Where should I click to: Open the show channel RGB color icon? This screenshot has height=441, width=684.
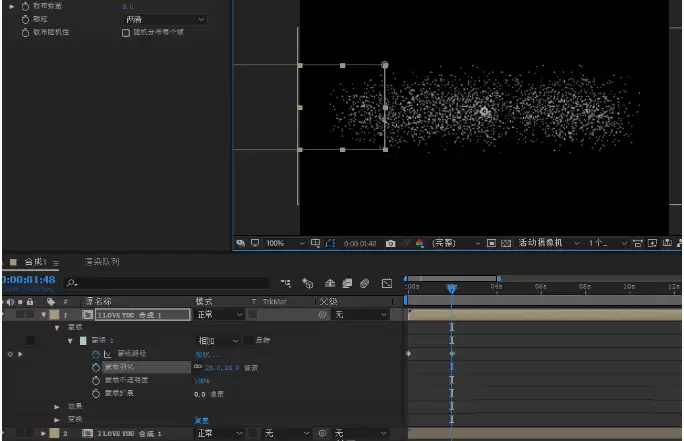420,243
